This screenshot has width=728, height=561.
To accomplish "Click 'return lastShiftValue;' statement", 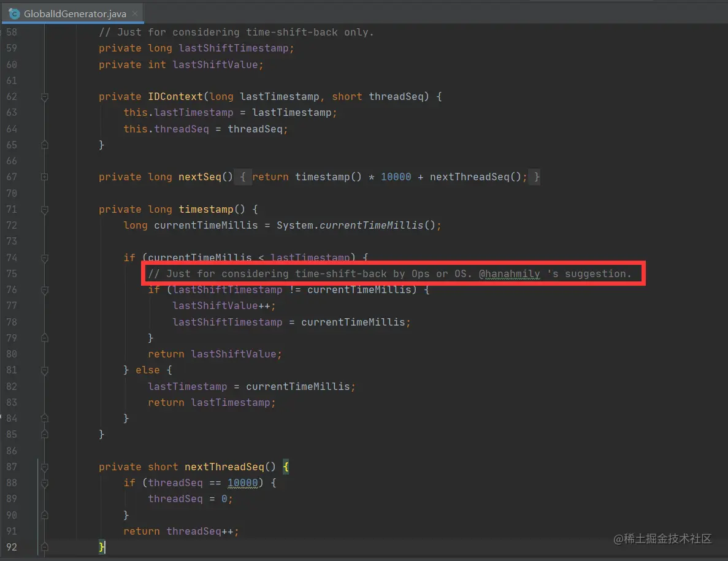I will (215, 354).
